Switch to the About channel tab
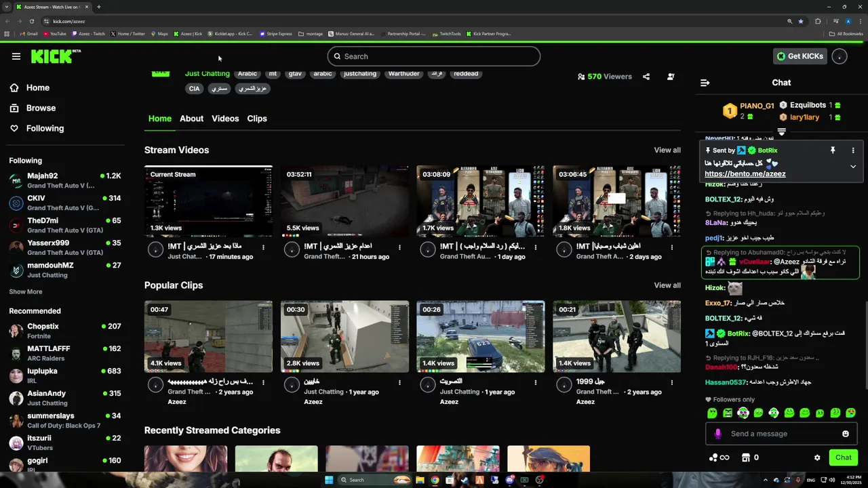This screenshot has width=868, height=488. [191, 119]
